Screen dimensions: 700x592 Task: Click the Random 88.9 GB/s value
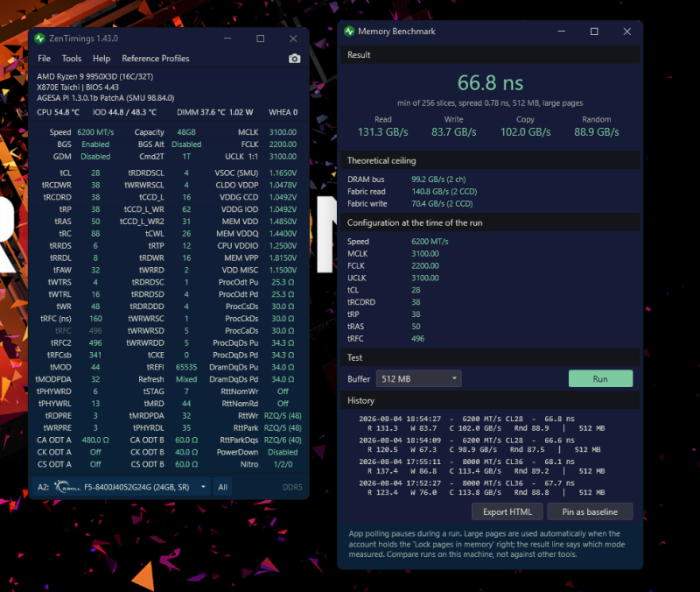597,132
